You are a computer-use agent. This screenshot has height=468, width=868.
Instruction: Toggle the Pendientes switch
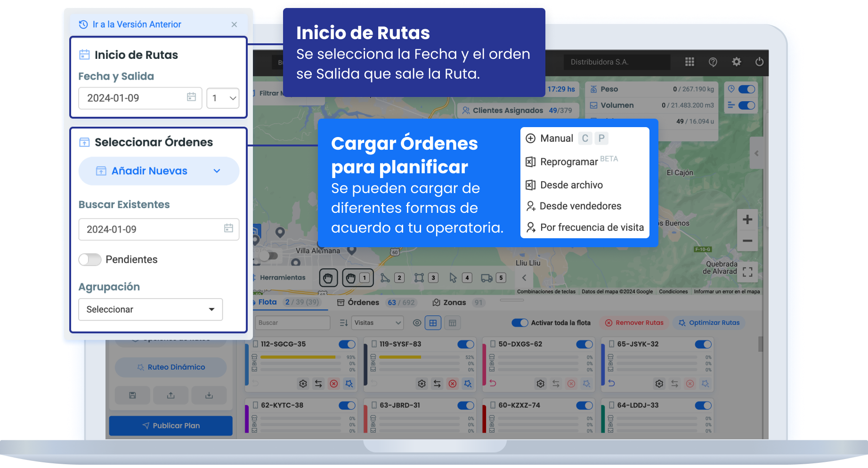pyautogui.click(x=90, y=259)
